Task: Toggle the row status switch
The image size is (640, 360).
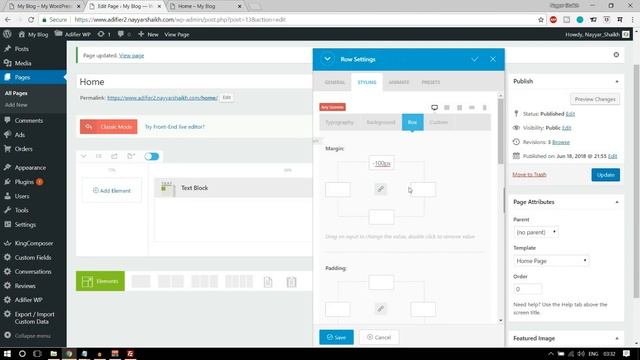Action: (151, 156)
